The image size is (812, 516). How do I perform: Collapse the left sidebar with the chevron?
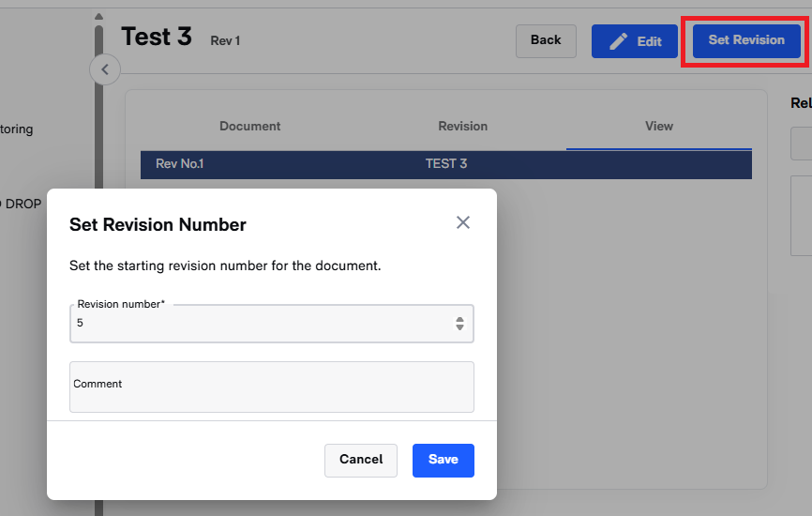[x=105, y=69]
